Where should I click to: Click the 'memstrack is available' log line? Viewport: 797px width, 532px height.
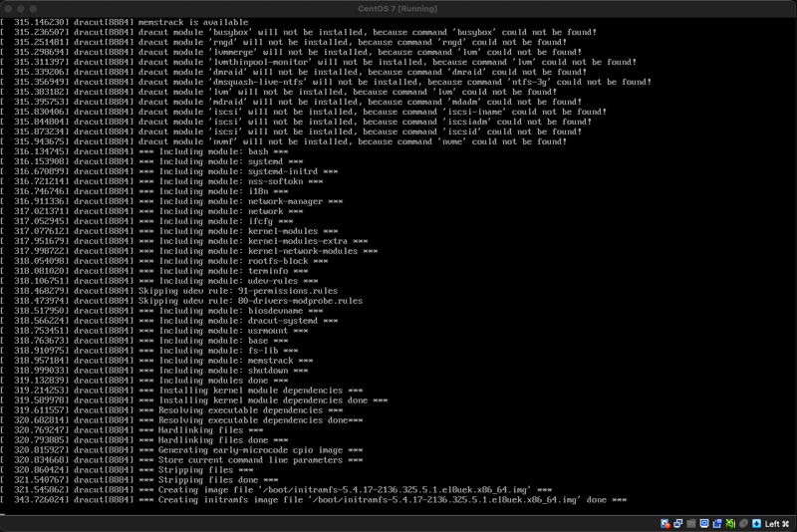pyautogui.click(x=125, y=22)
